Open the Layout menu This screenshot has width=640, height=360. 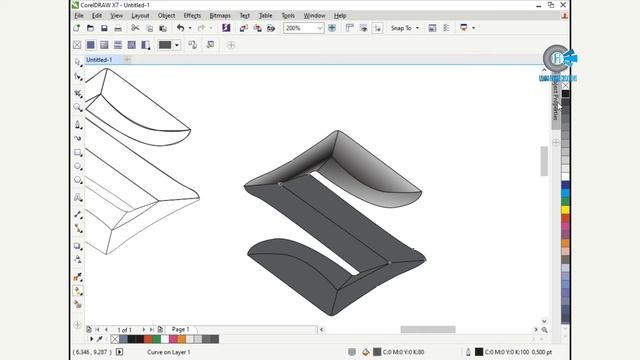click(x=140, y=16)
